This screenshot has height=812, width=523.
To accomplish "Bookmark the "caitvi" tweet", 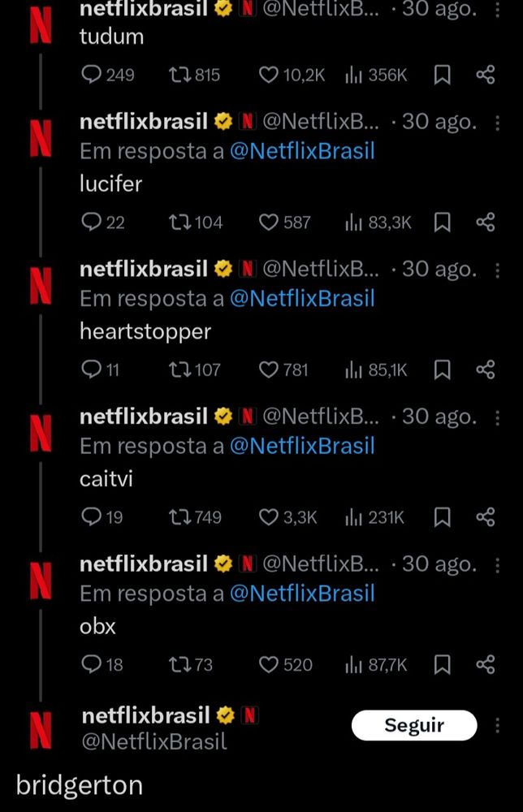I will tap(442, 517).
